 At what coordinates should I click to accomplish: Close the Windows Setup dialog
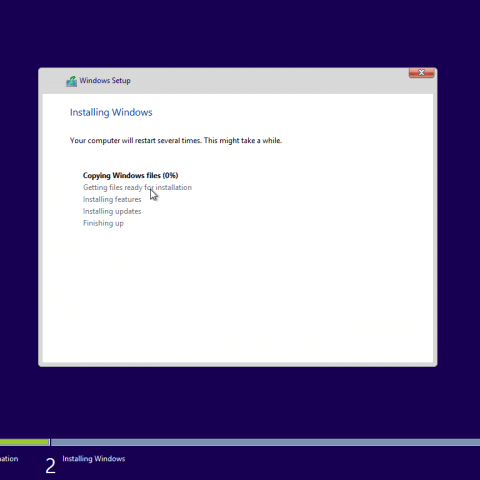click(421, 73)
